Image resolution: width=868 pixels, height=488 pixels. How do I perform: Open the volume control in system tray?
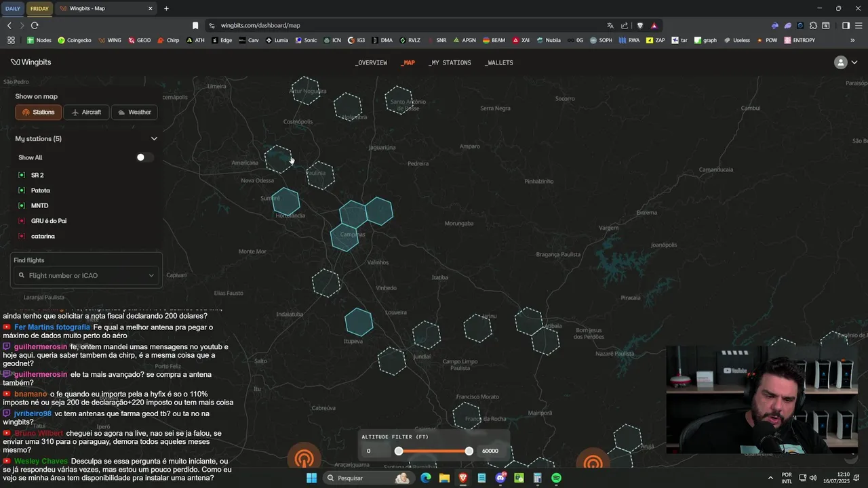pos(813,478)
